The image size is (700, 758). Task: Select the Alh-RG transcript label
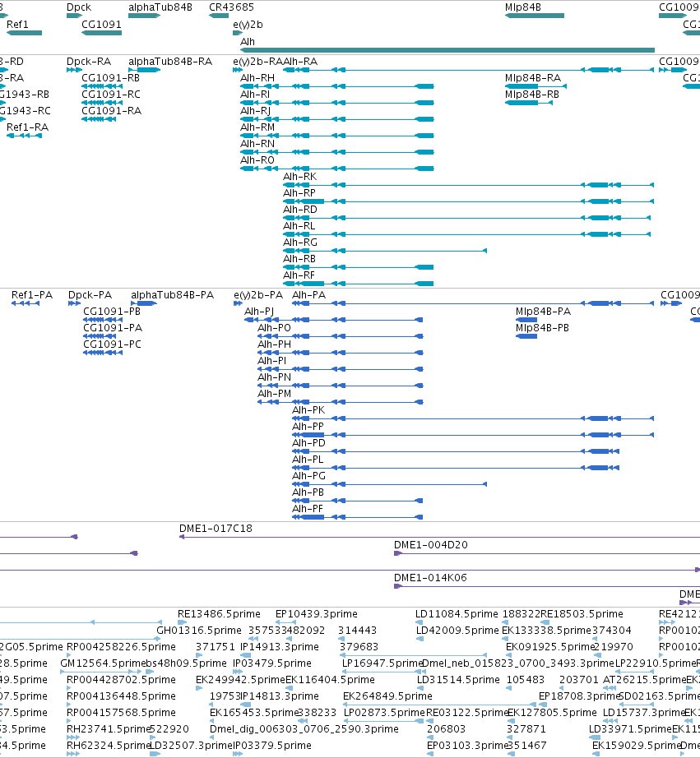300,243
